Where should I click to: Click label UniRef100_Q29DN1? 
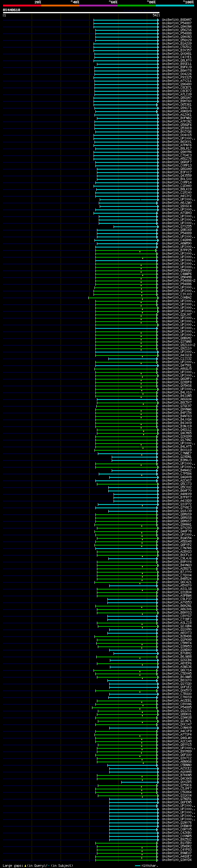pos(177,457)
